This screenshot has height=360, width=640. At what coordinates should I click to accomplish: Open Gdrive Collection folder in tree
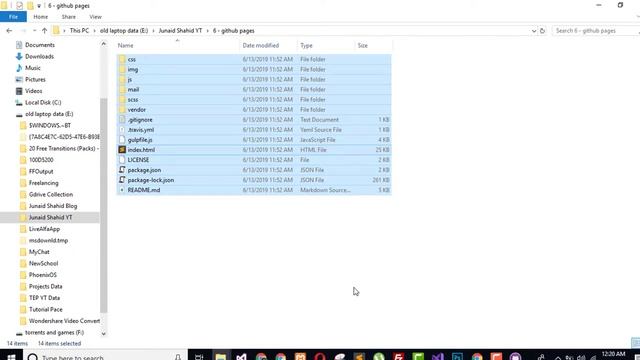pyautogui.click(x=51, y=194)
